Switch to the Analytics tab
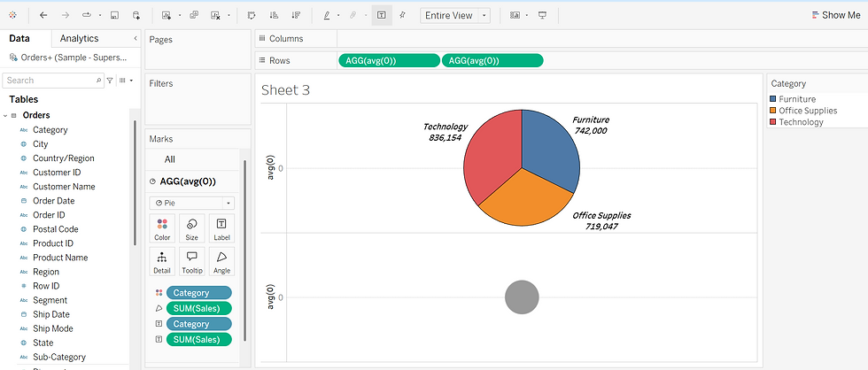This screenshot has height=370, width=868. click(79, 38)
